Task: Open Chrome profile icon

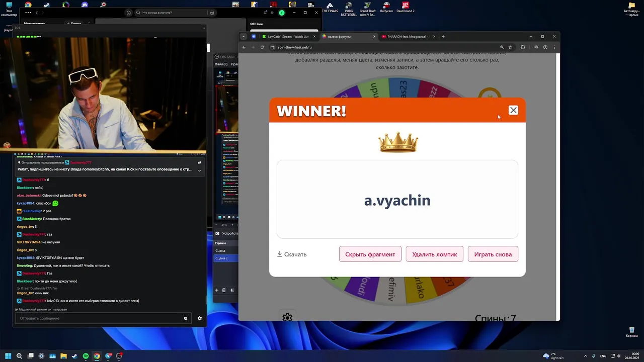Action: coord(545,47)
